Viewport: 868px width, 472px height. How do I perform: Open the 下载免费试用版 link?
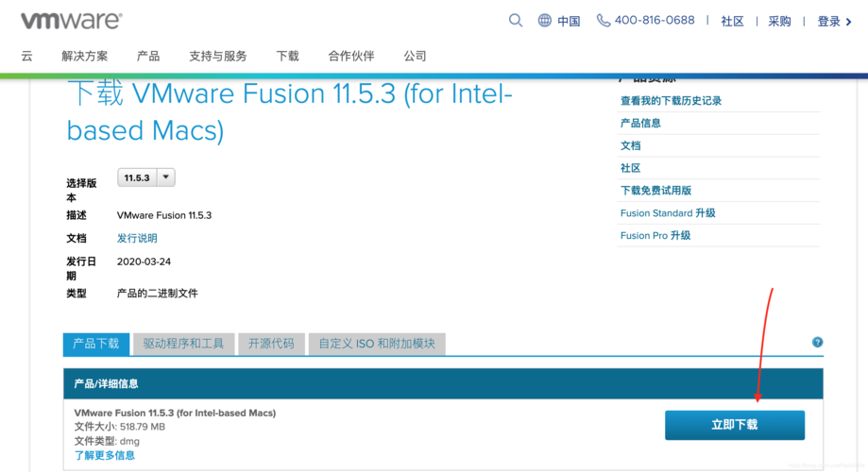click(x=655, y=191)
